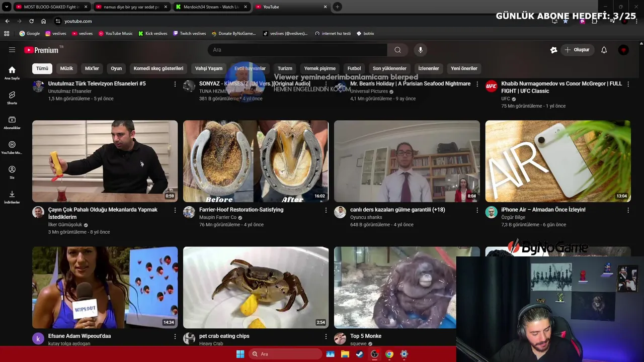Open a new browser tab
This screenshot has height=362, width=644.
click(338, 7)
